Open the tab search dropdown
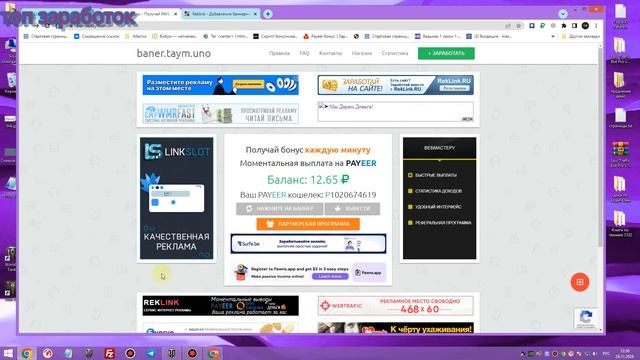This screenshot has width=640, height=360. tap(563, 14)
